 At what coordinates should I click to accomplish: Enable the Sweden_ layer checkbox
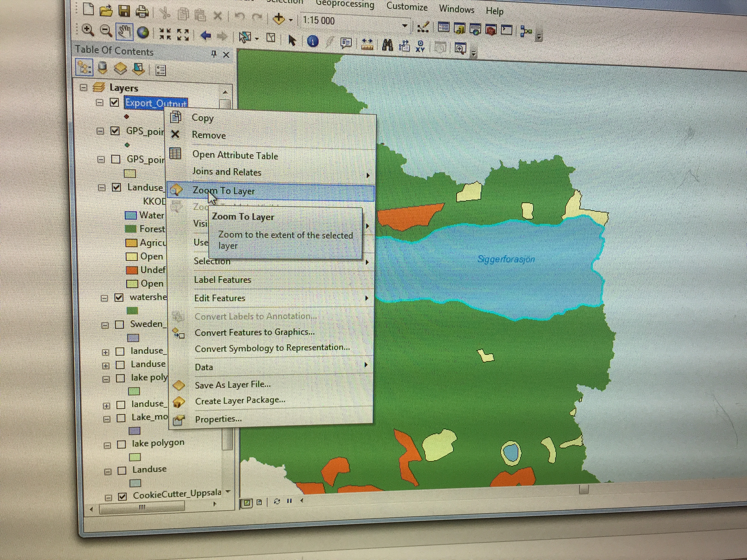(119, 324)
